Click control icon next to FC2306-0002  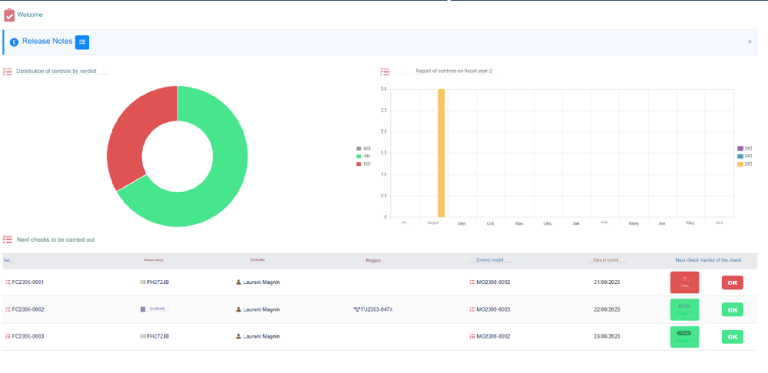7,309
